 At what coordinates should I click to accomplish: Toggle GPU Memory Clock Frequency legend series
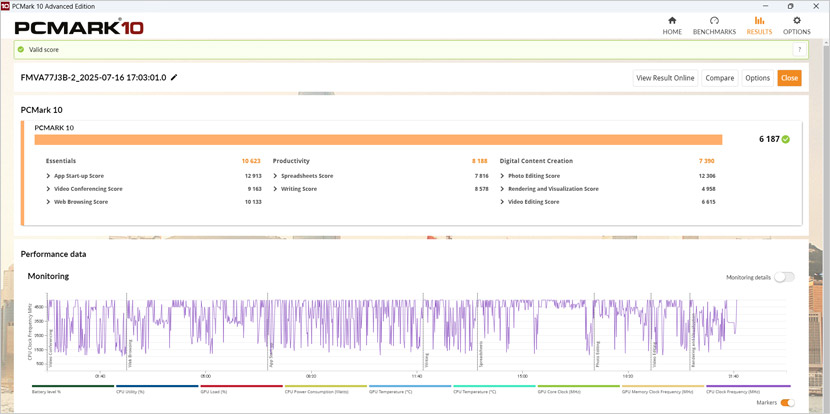(x=663, y=389)
